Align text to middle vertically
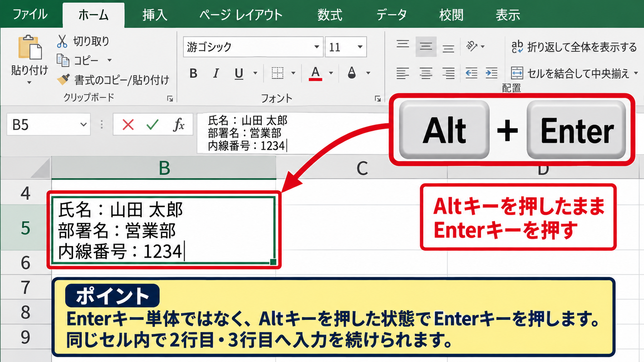This screenshot has height=362, width=644. point(426,47)
